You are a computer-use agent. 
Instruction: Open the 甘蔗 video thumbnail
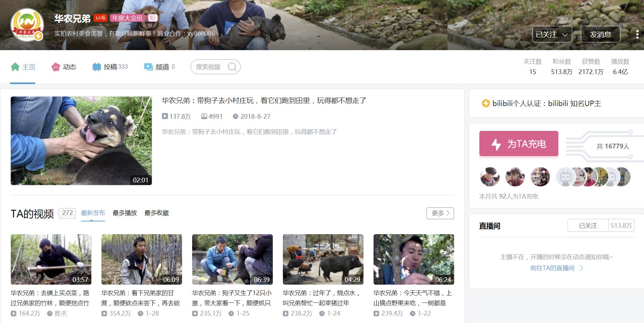tap(141, 259)
